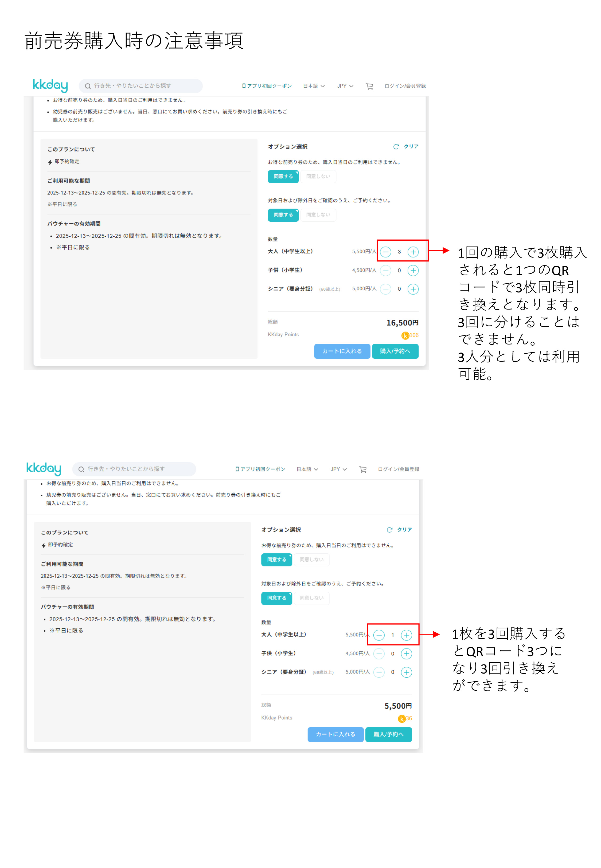Click the kkday logo in top screenshot
This screenshot has width=601, height=868.
[50, 86]
